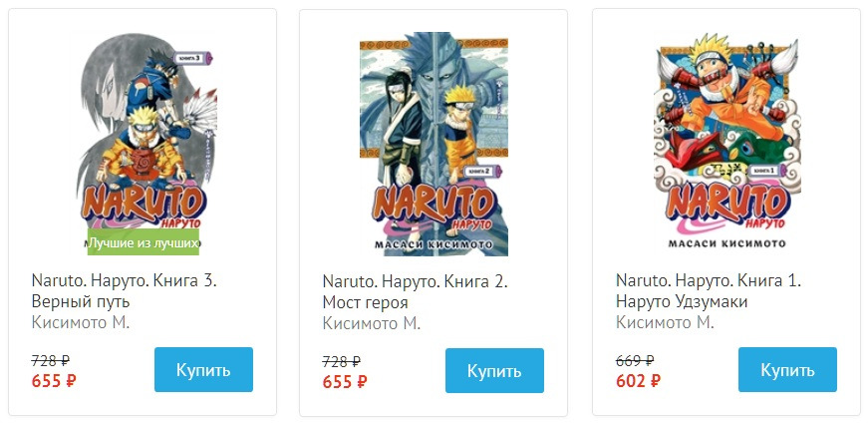Open the Naruto Книга 3 cover image
The height and width of the screenshot is (423, 868).
[x=143, y=130]
